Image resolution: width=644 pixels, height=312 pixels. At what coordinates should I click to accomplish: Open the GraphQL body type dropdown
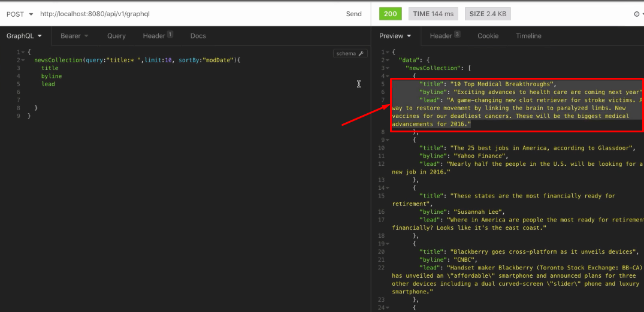23,36
